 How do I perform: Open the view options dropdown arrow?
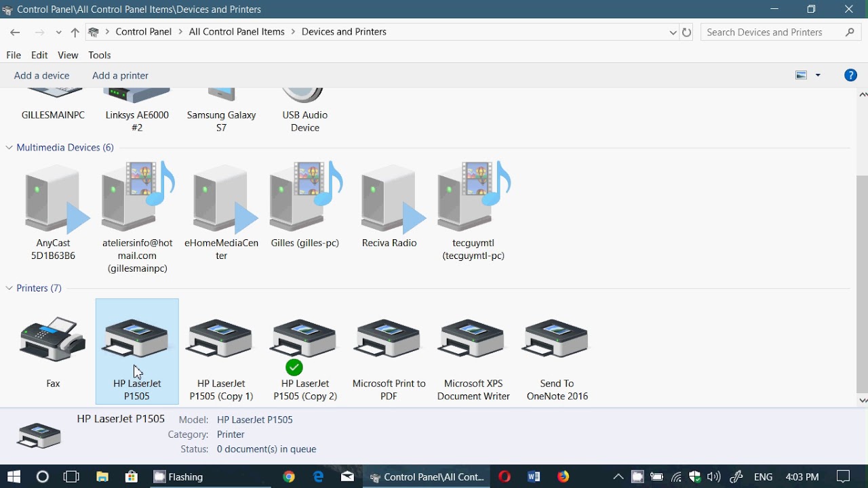tap(818, 75)
